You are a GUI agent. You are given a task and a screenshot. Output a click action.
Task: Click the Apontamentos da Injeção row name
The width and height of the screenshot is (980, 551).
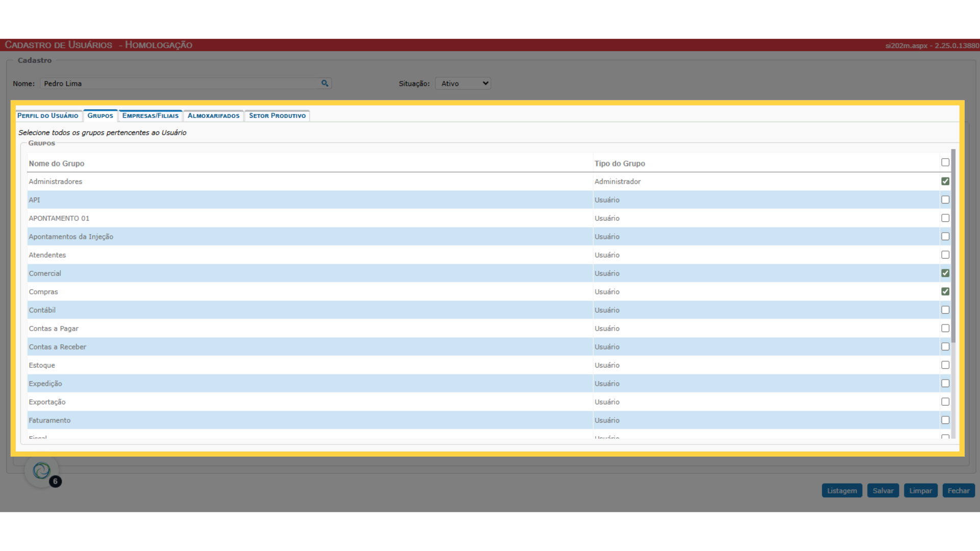coord(71,237)
